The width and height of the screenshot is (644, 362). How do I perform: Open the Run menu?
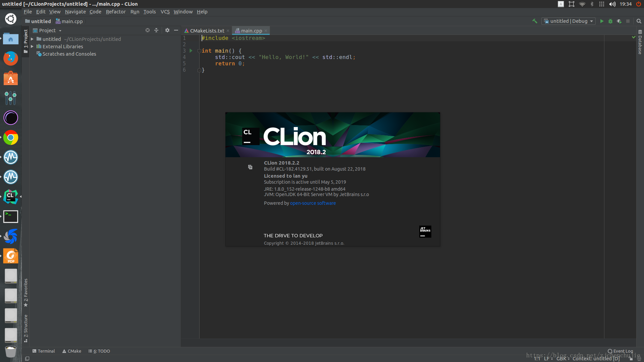[x=135, y=12]
